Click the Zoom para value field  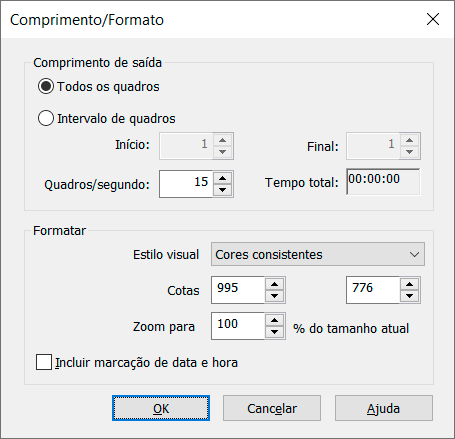[x=238, y=326]
